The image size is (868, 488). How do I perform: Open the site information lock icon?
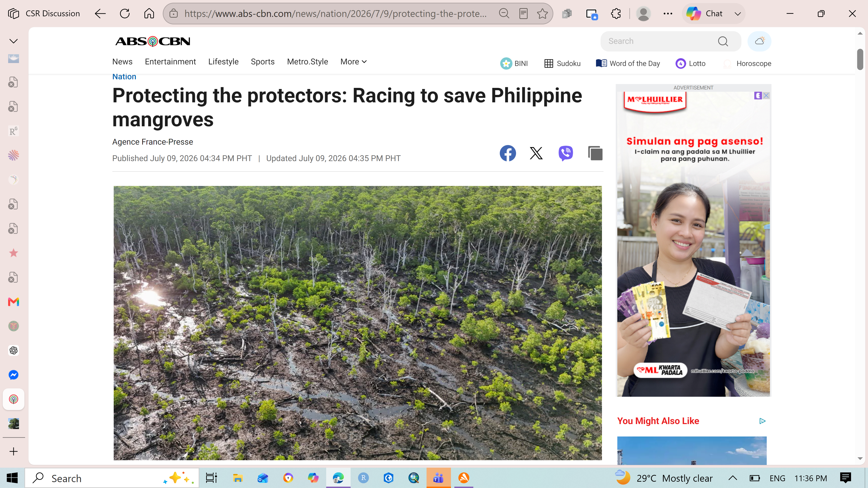(x=174, y=14)
